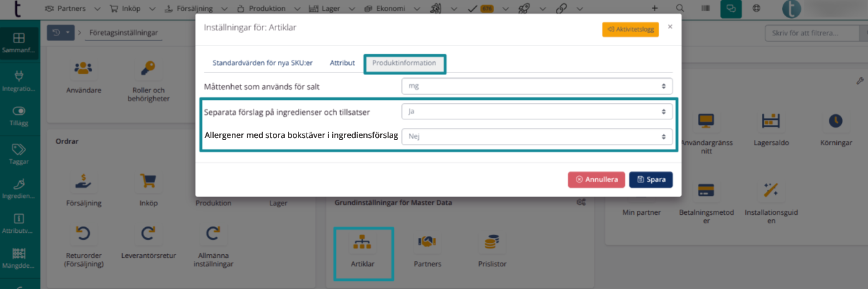The width and height of the screenshot is (868, 289).
Task: Select the Produktinformation tab
Action: click(x=404, y=64)
